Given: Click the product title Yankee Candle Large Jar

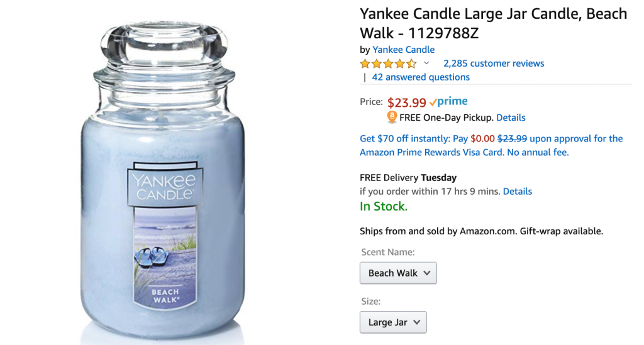Looking at the screenshot, I should (493, 23).
